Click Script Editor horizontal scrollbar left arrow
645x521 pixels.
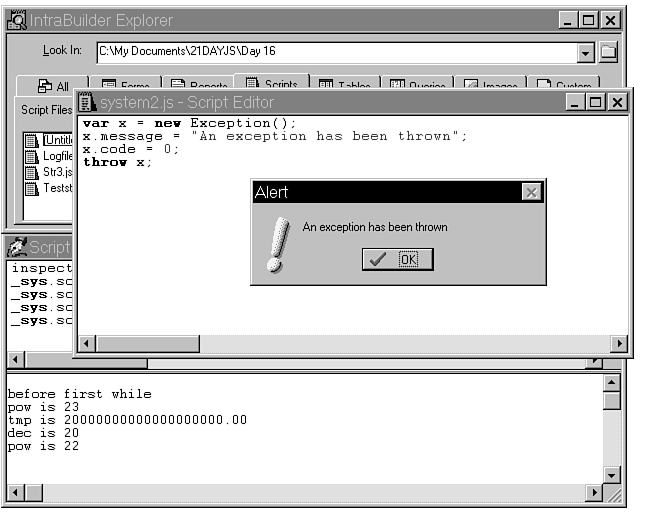click(86, 344)
